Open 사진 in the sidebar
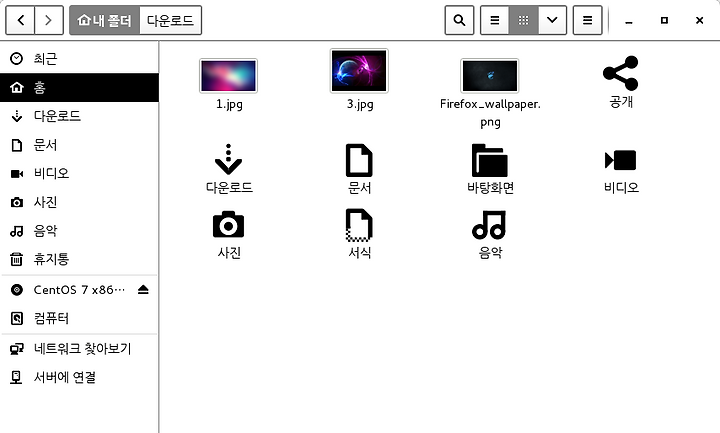Screen dimensions: 720x433 click(x=79, y=202)
